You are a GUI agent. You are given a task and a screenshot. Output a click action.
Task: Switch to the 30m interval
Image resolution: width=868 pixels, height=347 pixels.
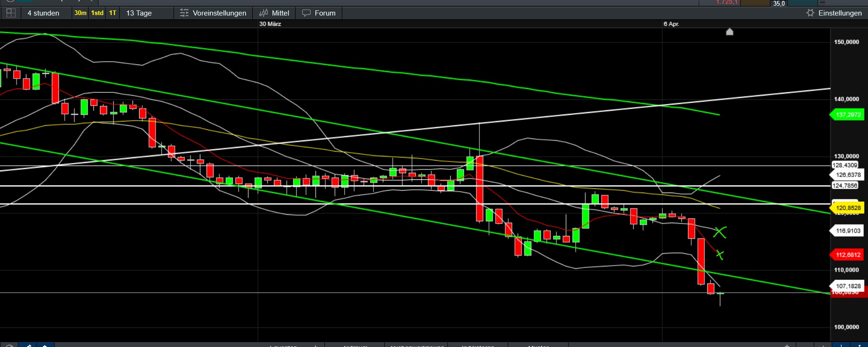coord(81,13)
